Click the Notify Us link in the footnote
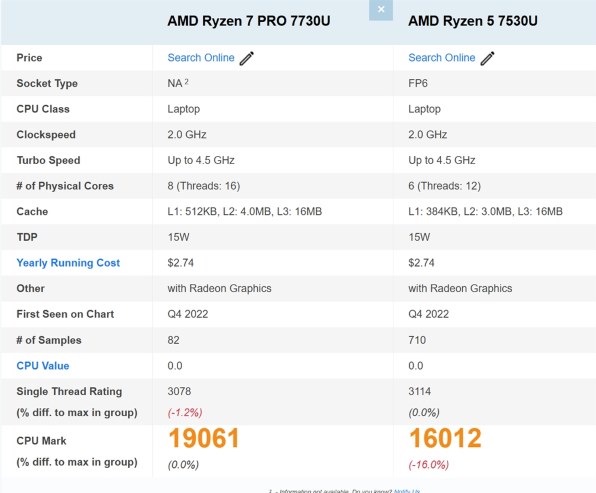This screenshot has height=493, width=596. click(x=407, y=491)
